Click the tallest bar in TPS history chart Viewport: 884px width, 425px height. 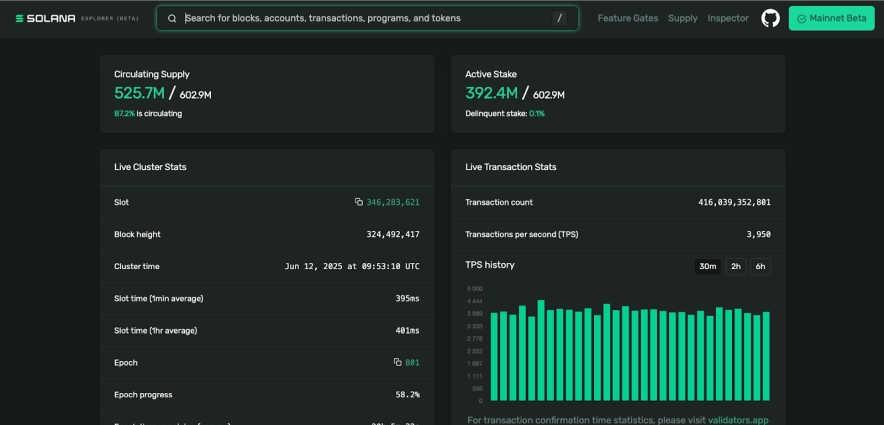(x=541, y=350)
